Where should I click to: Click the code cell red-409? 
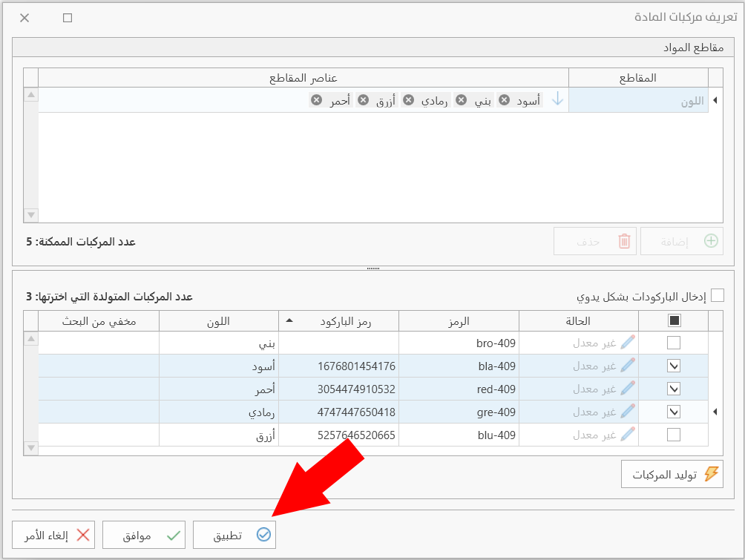[459, 389]
